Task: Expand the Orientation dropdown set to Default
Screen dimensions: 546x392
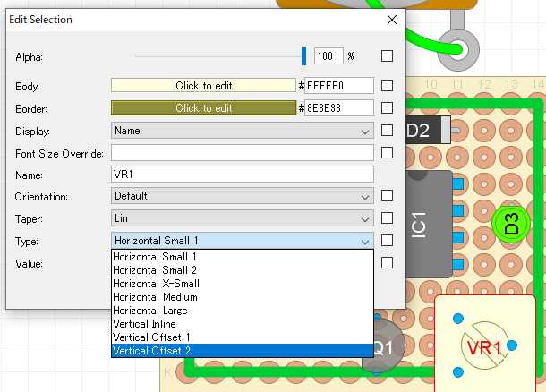Action: (x=243, y=196)
